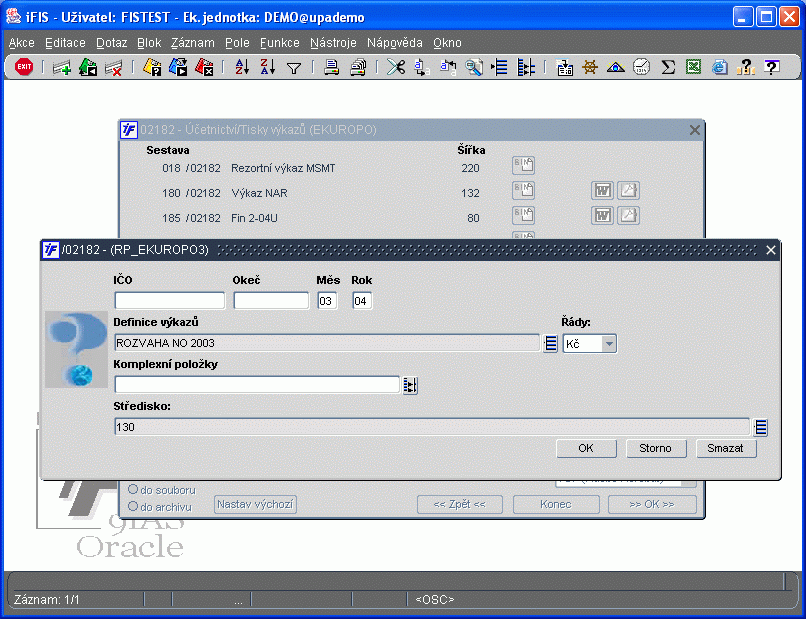Click the Měs field showing 03
The height and width of the screenshot is (619, 806).
(x=327, y=301)
